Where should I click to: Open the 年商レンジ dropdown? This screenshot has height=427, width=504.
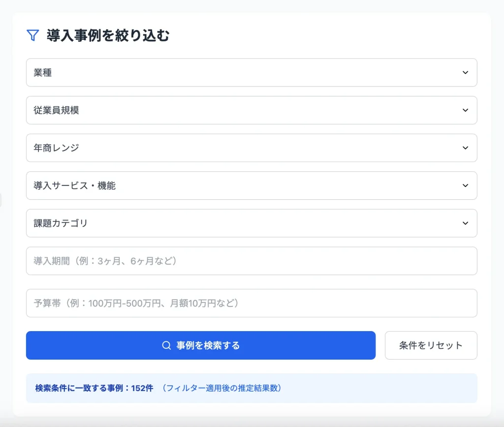tap(252, 148)
